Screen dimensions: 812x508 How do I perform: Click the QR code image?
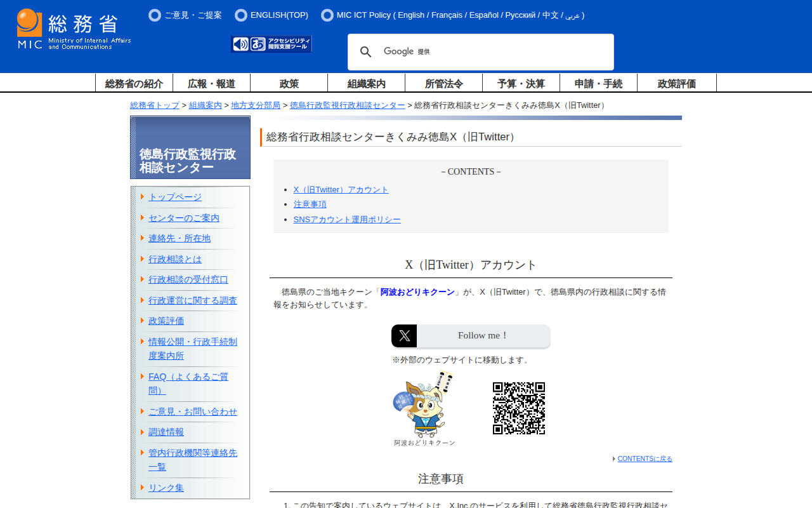[x=518, y=408]
